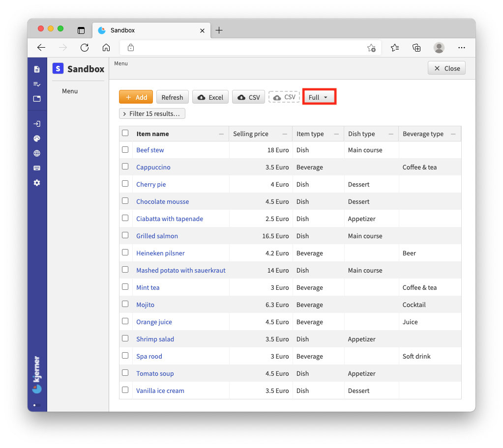This screenshot has width=503, height=448.
Task: Sort by Dish type column header
Action: pos(361,134)
